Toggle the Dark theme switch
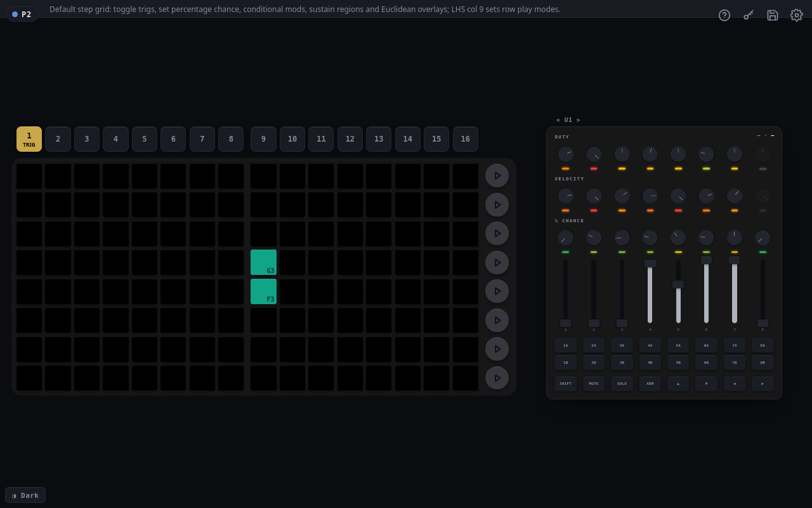 click(25, 495)
